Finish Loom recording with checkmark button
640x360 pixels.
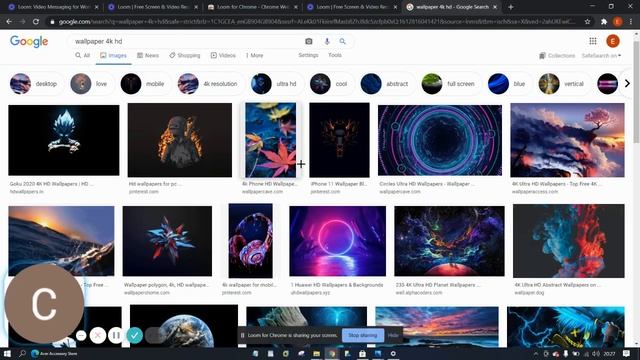[x=134, y=336]
